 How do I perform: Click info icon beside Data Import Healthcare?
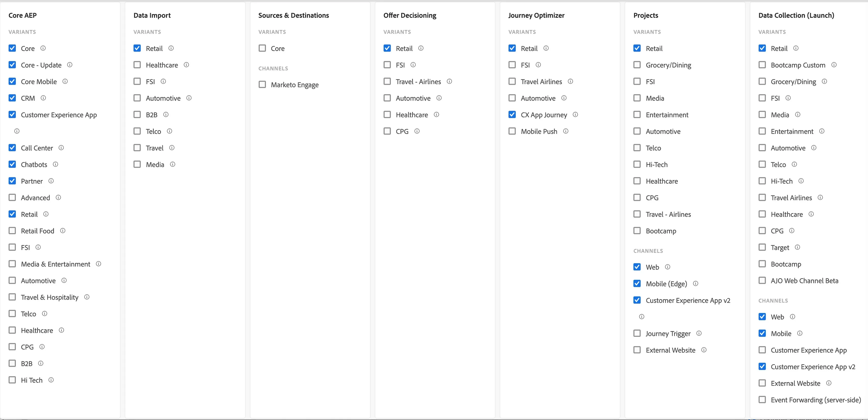(186, 65)
